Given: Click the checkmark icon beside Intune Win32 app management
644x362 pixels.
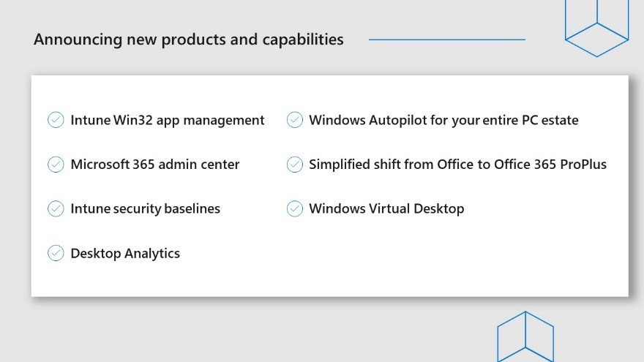Looking at the screenshot, I should tap(56, 120).
